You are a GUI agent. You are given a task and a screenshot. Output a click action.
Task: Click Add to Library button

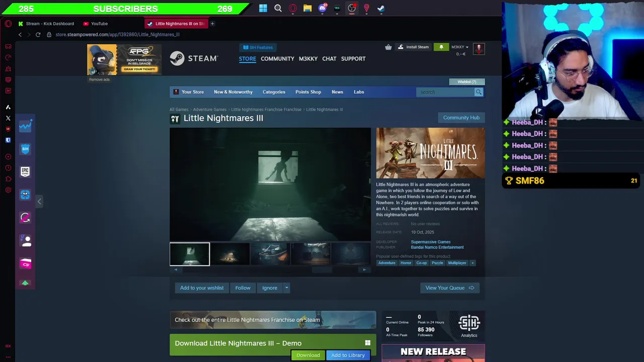pyautogui.click(x=348, y=355)
